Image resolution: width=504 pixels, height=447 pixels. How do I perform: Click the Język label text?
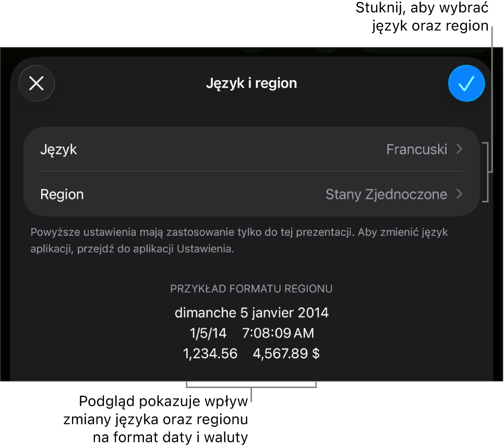coord(58,150)
